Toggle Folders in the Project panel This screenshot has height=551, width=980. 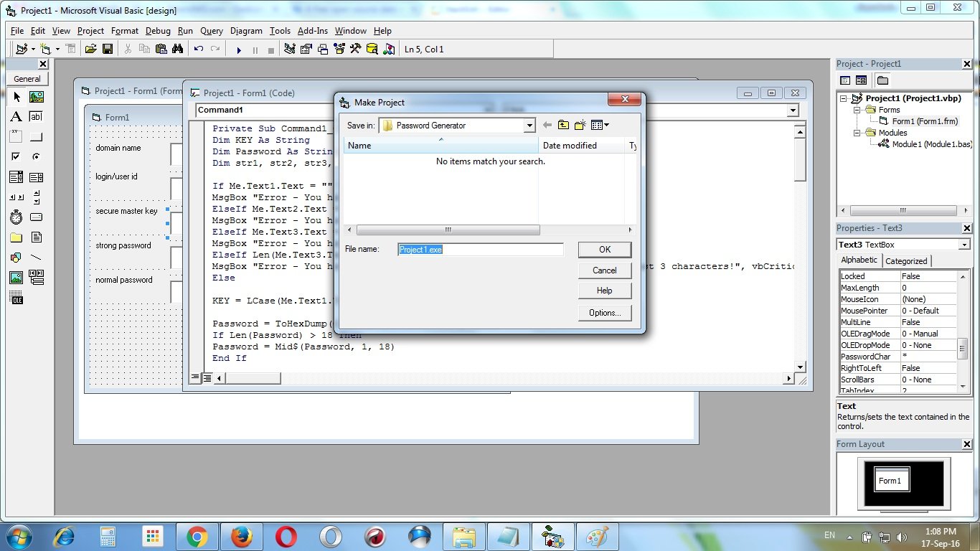(x=882, y=80)
